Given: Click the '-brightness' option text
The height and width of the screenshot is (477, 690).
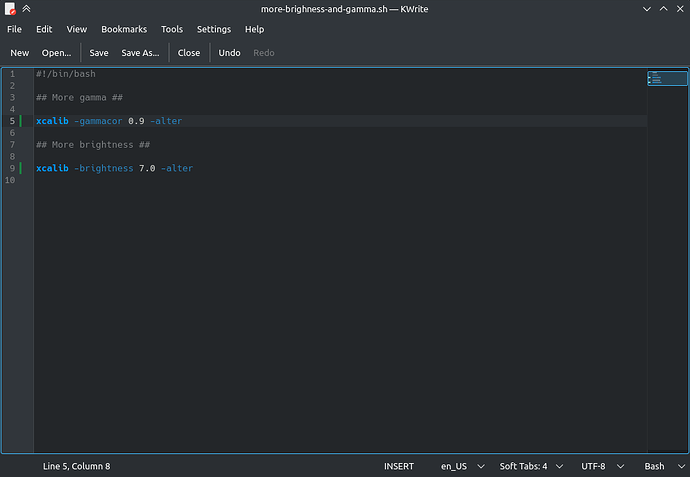Looking at the screenshot, I should [103, 168].
